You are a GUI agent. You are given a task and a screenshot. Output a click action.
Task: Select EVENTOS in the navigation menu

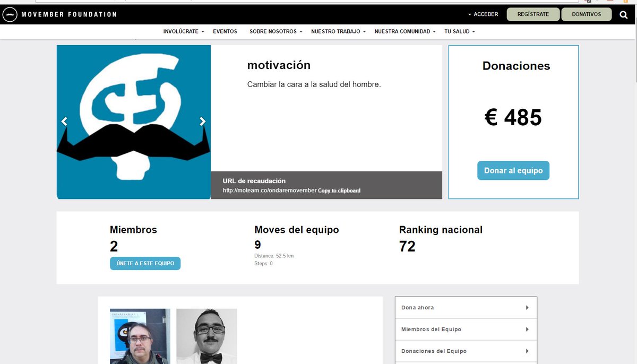pos(225,31)
